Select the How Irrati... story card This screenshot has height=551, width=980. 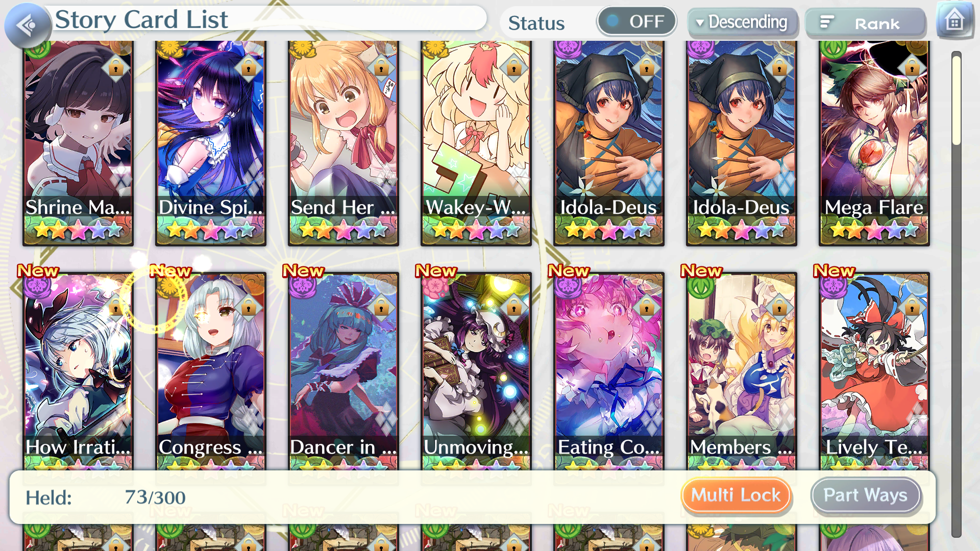tap(78, 371)
